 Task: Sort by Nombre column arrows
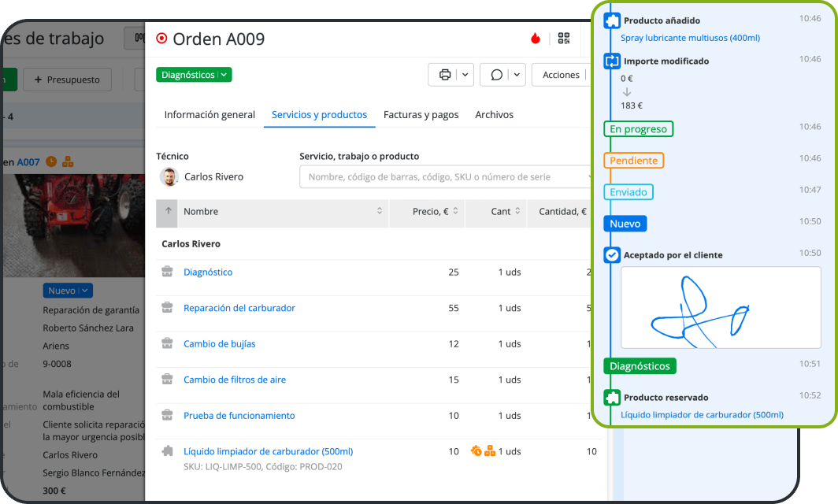380,210
